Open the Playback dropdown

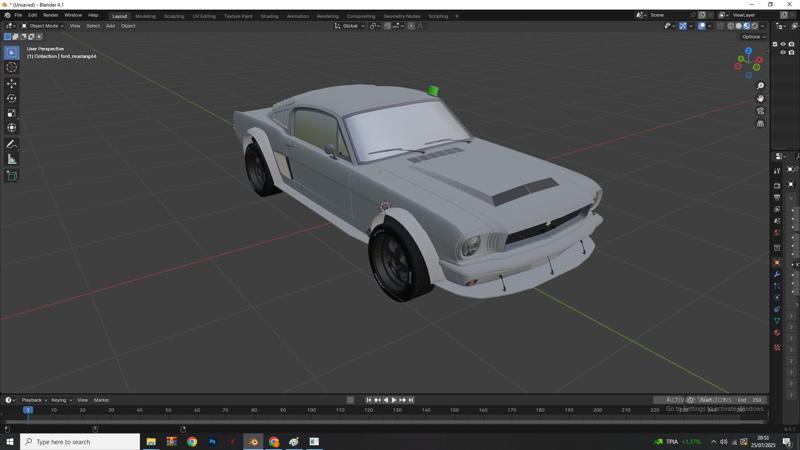coord(34,400)
